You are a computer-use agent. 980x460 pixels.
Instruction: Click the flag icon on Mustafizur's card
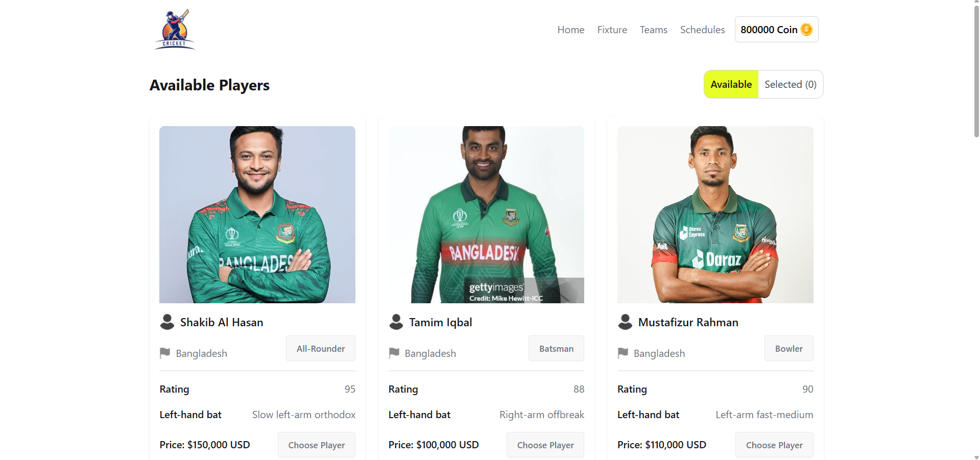623,353
